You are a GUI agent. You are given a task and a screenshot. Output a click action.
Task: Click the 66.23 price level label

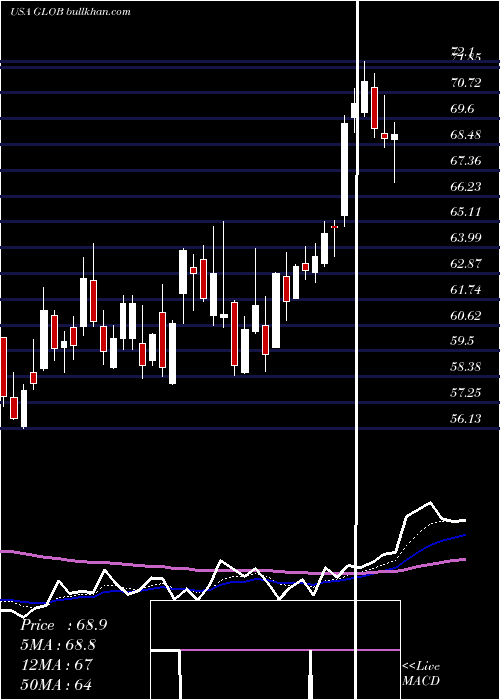point(466,186)
